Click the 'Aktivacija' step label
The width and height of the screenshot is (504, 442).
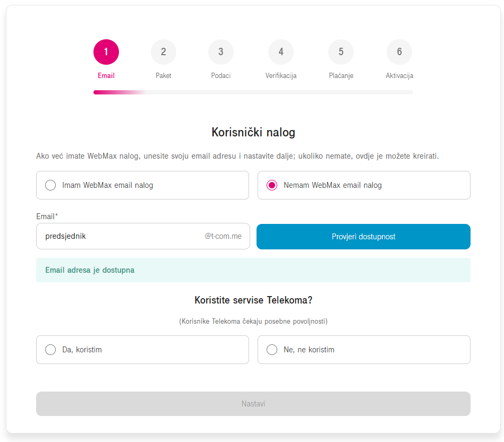click(x=399, y=76)
